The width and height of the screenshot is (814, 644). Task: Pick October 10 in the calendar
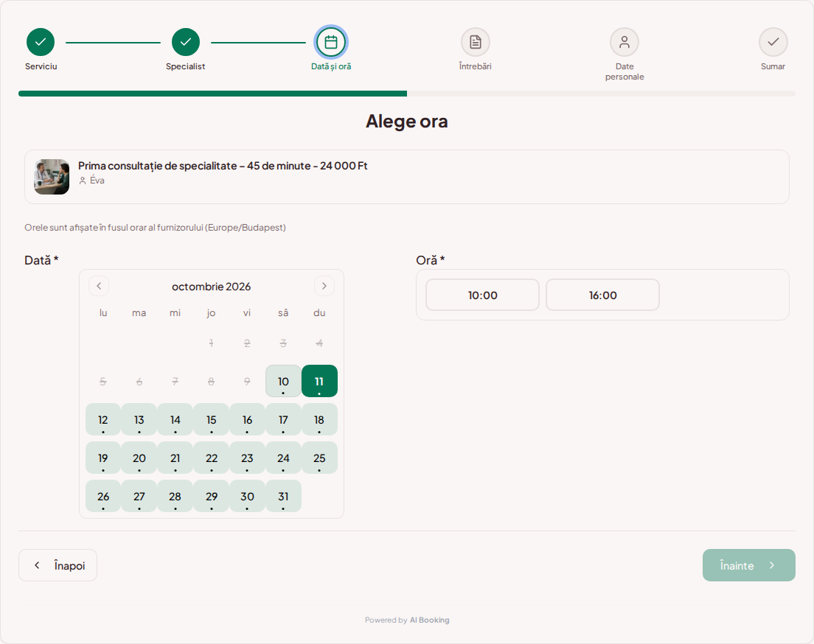pos(283,382)
